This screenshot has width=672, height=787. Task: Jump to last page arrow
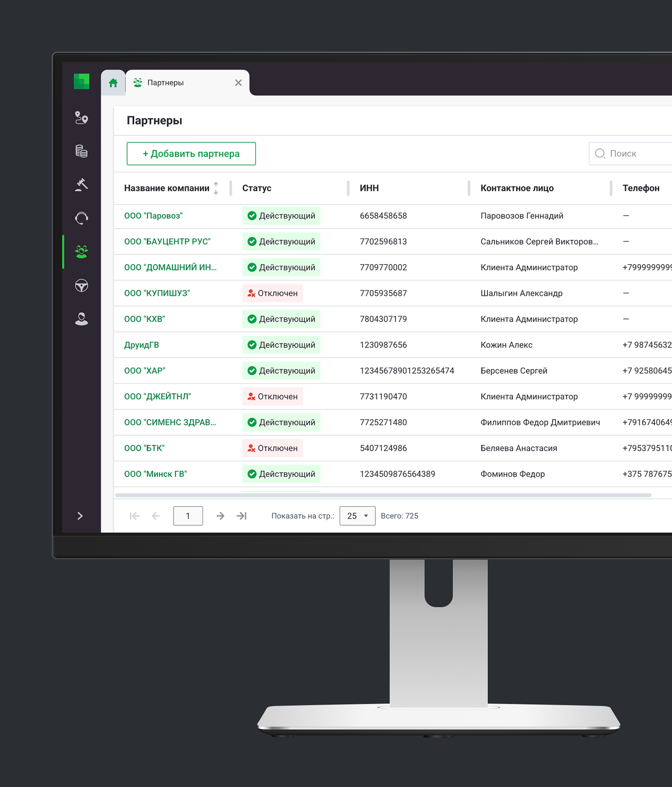click(x=242, y=516)
